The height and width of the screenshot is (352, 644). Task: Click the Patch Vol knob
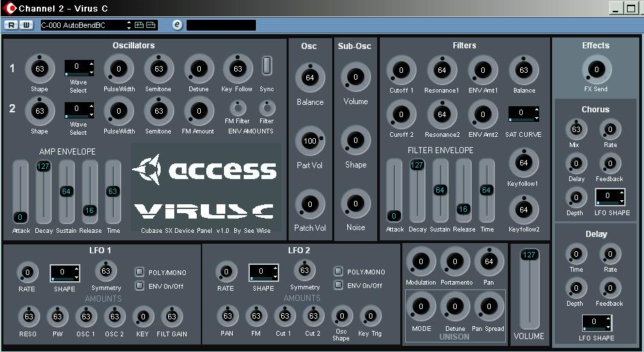point(310,204)
